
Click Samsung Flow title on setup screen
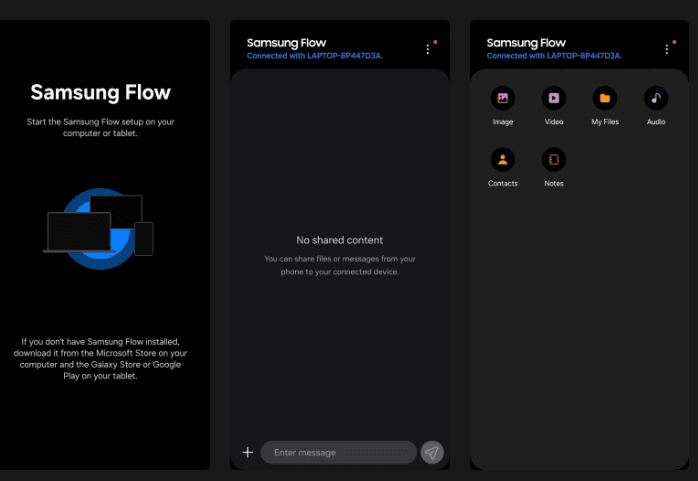tap(100, 93)
